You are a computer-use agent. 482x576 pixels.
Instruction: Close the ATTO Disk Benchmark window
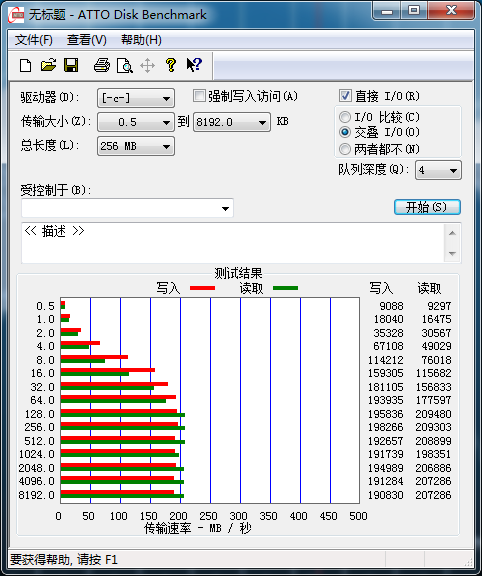point(451,11)
